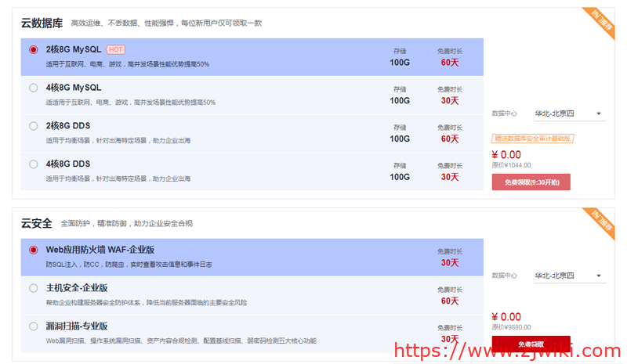This screenshot has height=364, width=627.
Task: Click 热门推荐 ribbon on 云安全 card
Action: click(601, 221)
